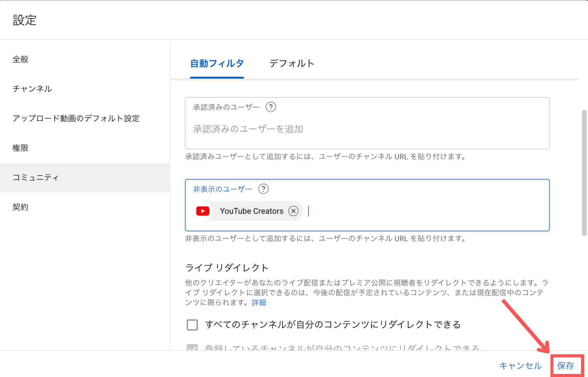This screenshot has height=377, width=588.
Task: Click the 設定 dialog title
Action: click(25, 20)
